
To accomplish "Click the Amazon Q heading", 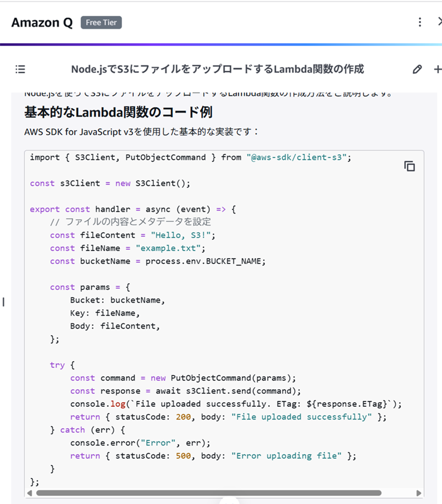I will tap(41, 22).
